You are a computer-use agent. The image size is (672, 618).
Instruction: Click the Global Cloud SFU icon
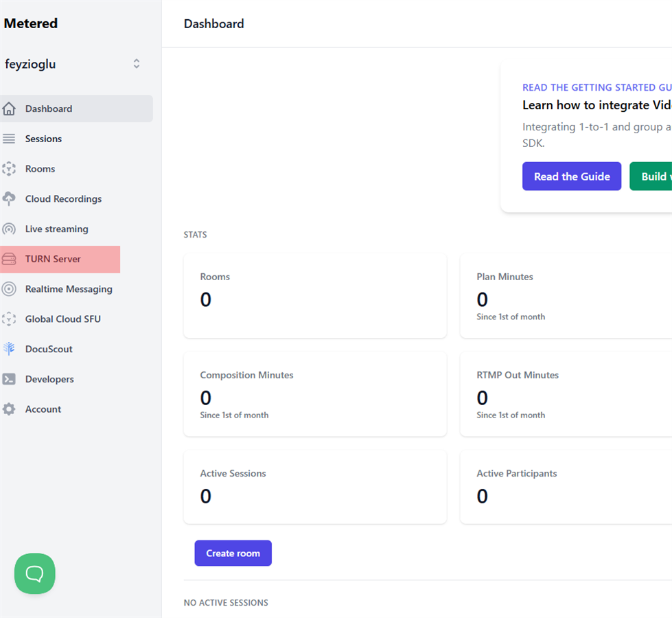point(9,319)
